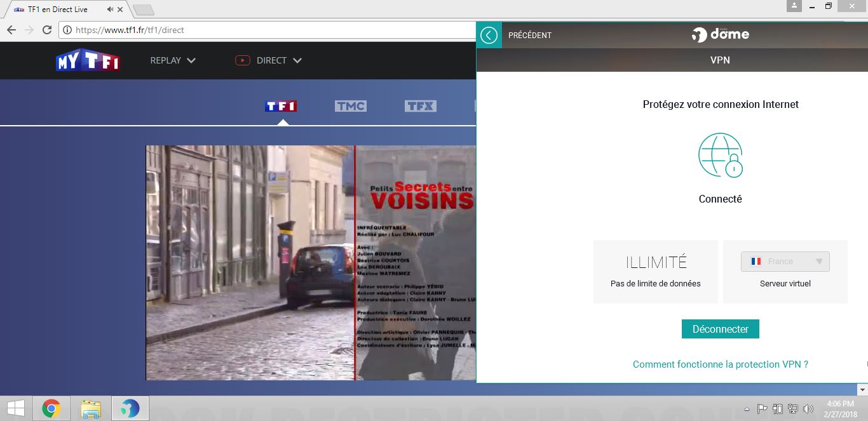Click the red play icon beside DIRECT
Image resolution: width=868 pixels, height=421 pixels.
(242, 60)
